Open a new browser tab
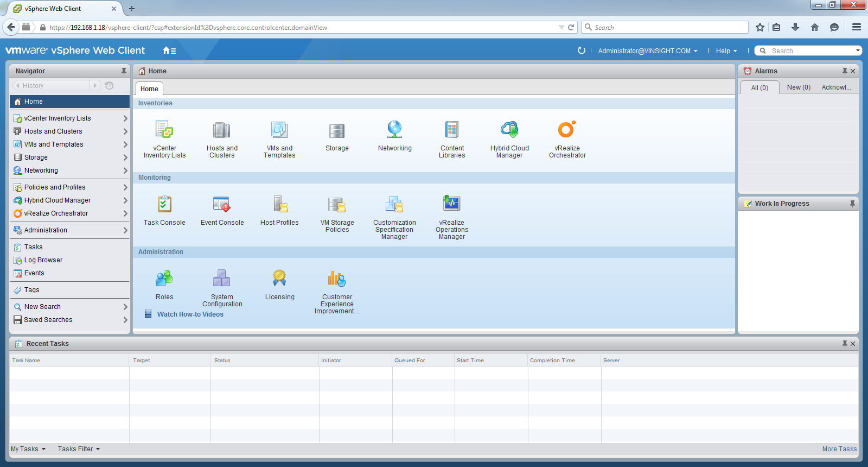The width and height of the screenshot is (868, 467). pyautogui.click(x=132, y=9)
